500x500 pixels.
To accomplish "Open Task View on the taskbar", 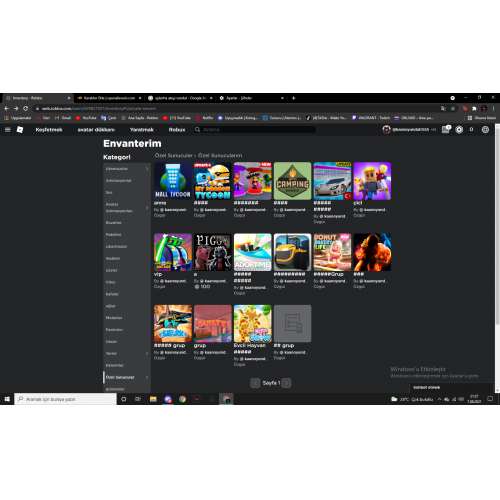I will (138, 399).
